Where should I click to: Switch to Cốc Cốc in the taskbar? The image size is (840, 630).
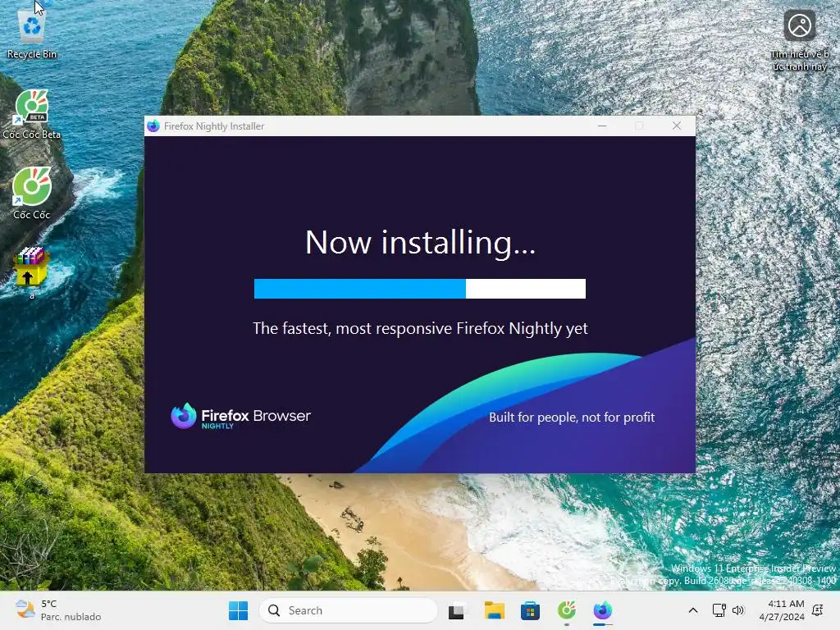click(x=566, y=610)
